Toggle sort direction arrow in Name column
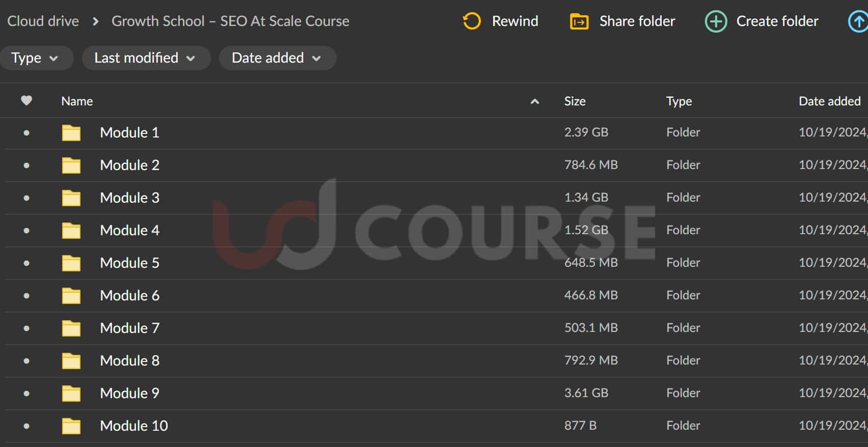868x447 pixels. click(x=535, y=101)
